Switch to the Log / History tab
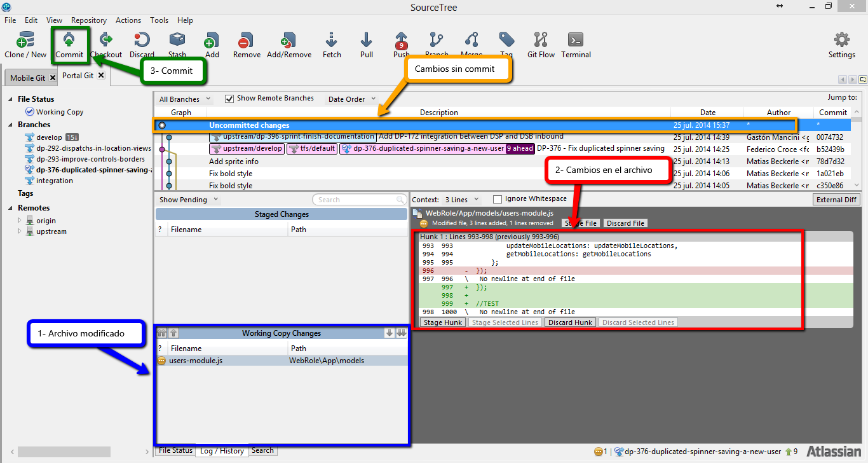 (222, 450)
